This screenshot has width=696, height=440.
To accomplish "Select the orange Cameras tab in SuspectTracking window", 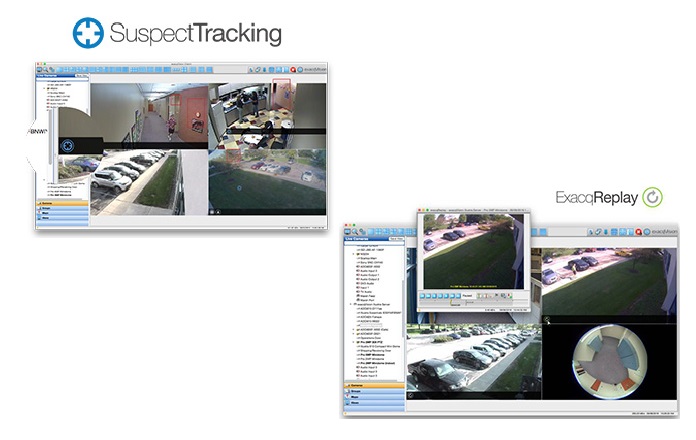I will coord(62,203).
